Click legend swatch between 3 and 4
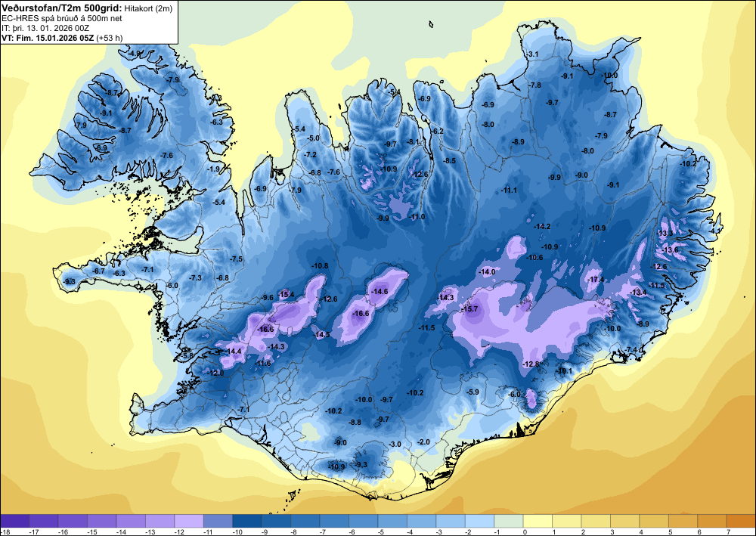This screenshot has height=536, width=756. [625, 521]
